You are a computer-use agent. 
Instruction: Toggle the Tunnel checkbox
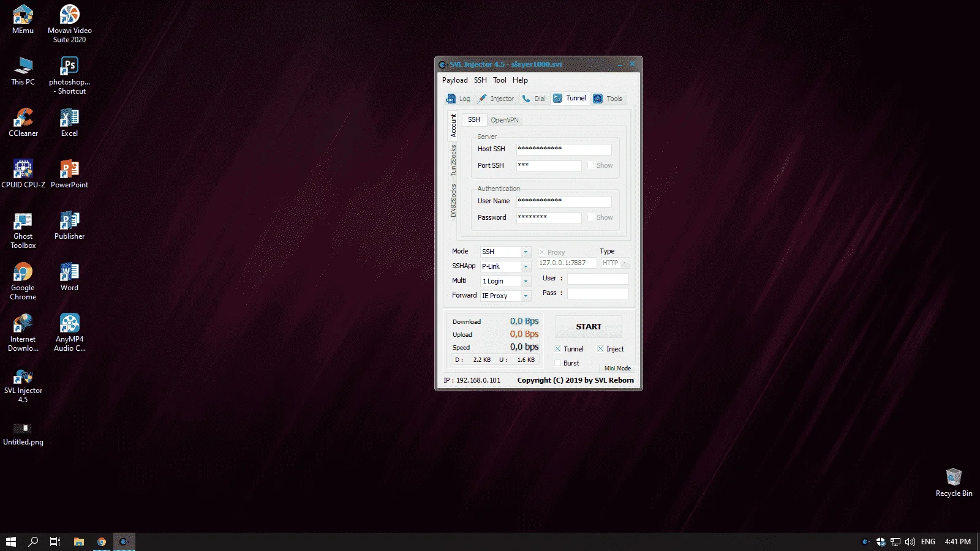click(558, 349)
